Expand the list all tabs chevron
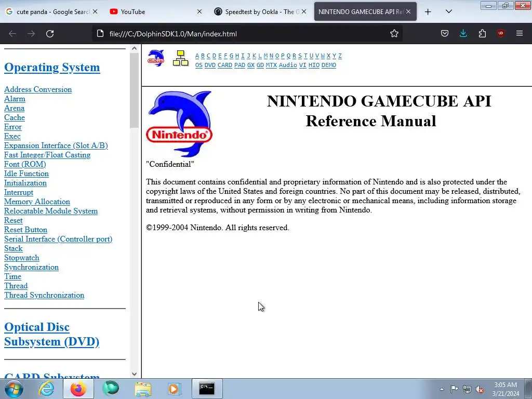Screen dimensions: 532x399 click(x=448, y=11)
